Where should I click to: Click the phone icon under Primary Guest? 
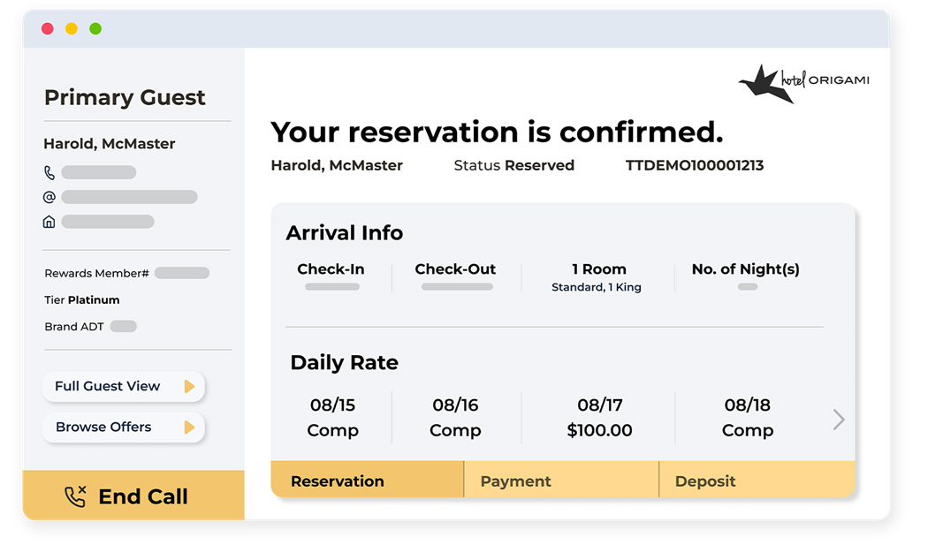click(49, 173)
